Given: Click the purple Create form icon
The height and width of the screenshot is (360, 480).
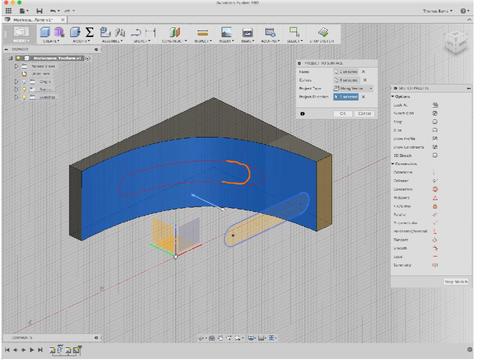Looking at the screenshot, I should tap(59, 32).
